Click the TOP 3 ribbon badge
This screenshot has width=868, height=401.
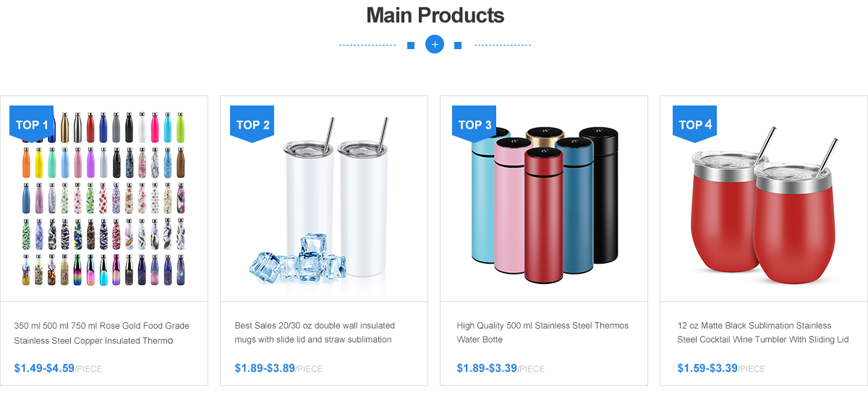coord(475,124)
